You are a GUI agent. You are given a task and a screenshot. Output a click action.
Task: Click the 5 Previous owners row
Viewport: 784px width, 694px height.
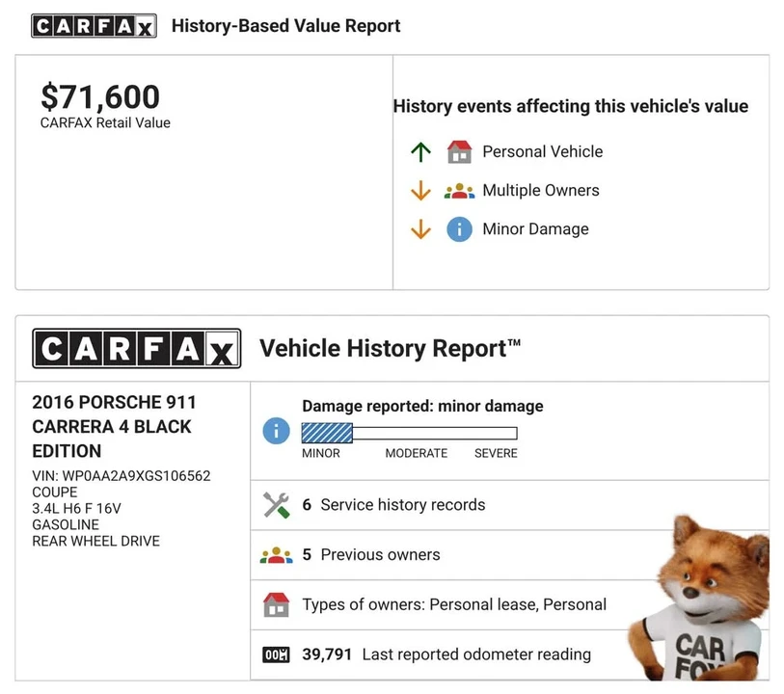tap(509, 555)
